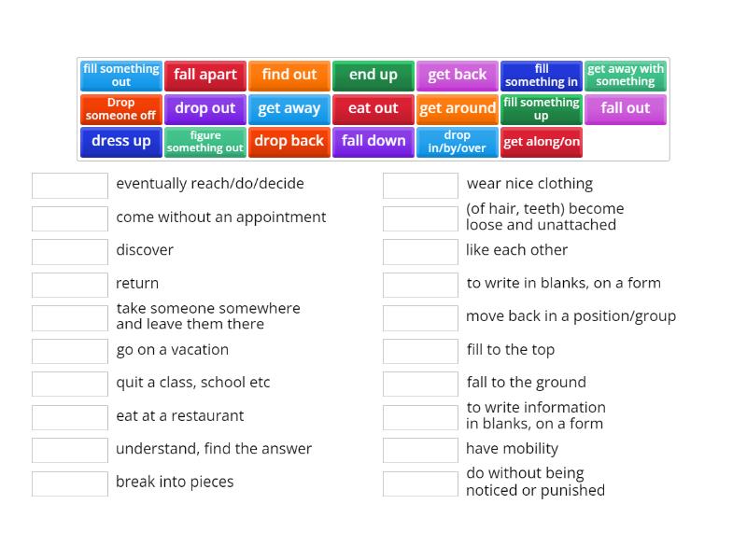
Task: Pick the "end up" word tile
Action: click(x=373, y=75)
